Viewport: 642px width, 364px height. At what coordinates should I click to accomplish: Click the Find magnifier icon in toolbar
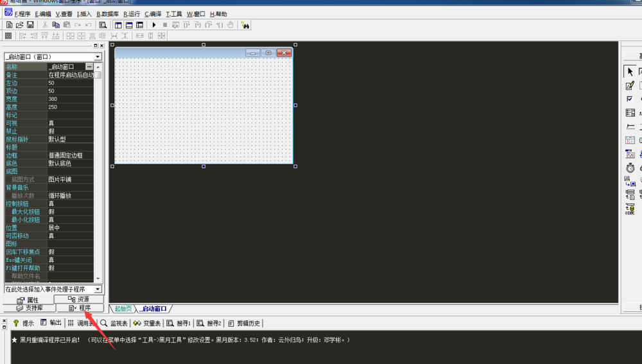pyautogui.click(x=103, y=25)
